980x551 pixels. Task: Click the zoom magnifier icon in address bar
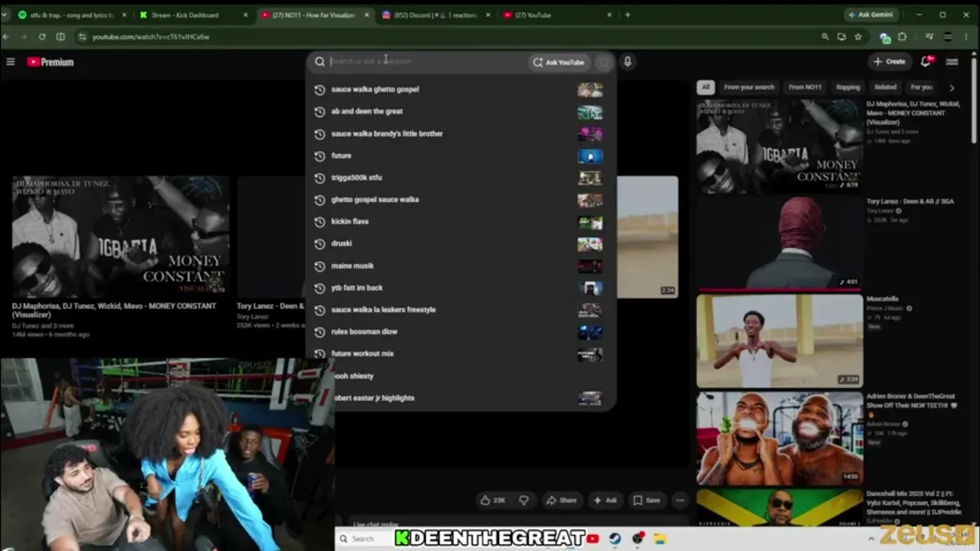point(825,37)
